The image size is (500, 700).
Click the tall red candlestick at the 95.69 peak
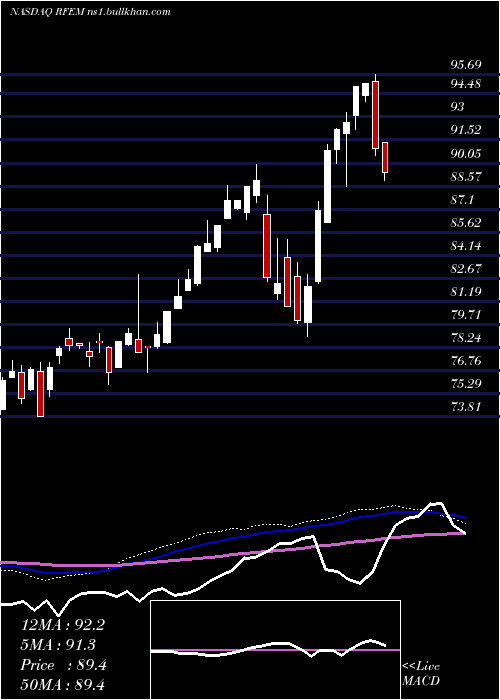[375, 115]
